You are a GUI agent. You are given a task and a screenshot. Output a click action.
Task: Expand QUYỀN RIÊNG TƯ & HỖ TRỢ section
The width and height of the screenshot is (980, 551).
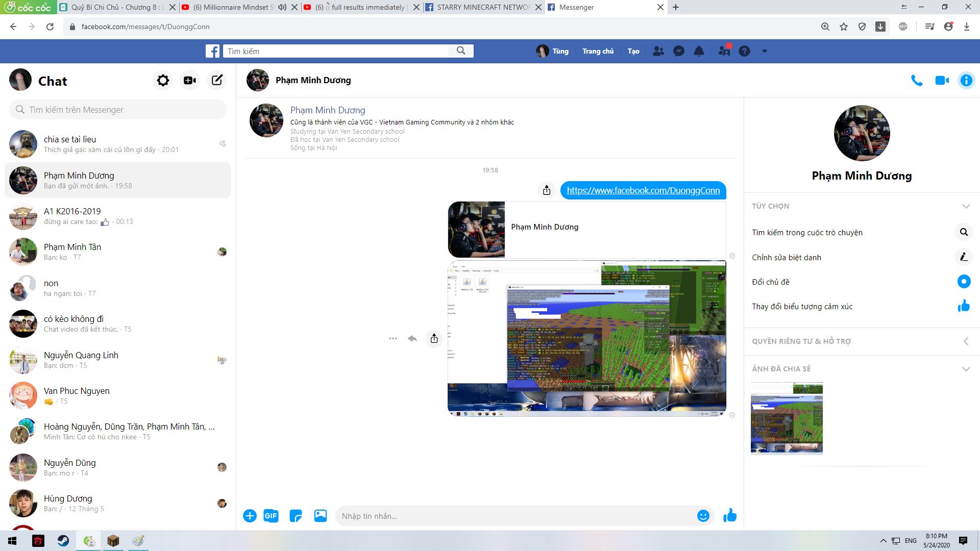point(965,341)
